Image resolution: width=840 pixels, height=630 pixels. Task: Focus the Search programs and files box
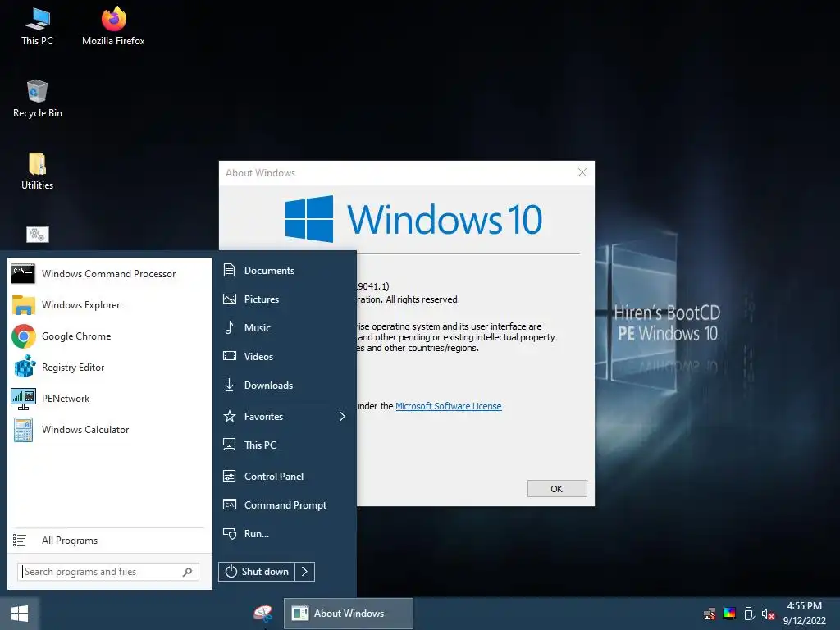(108, 572)
